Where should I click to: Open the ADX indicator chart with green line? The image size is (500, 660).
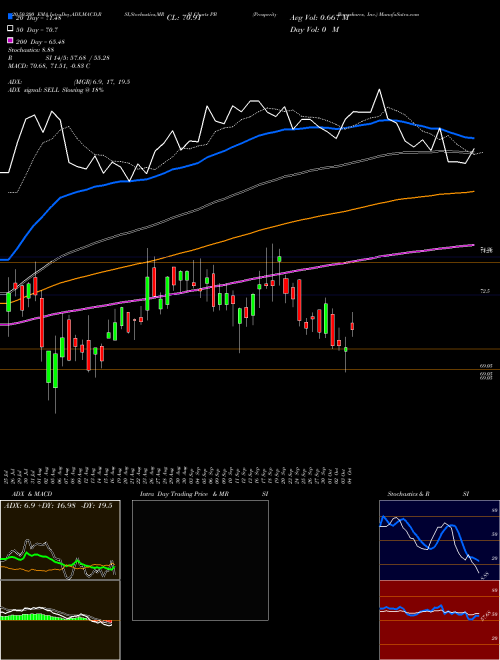[x=60, y=540]
